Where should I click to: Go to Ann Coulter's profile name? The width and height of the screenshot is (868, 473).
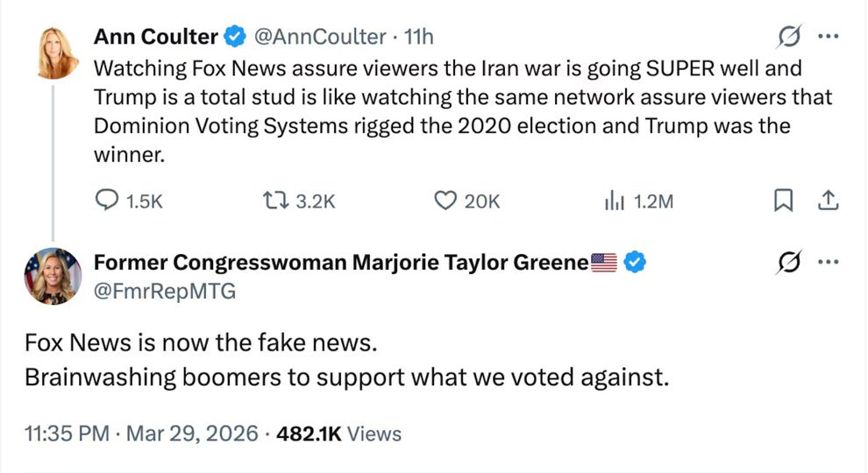coord(155,37)
